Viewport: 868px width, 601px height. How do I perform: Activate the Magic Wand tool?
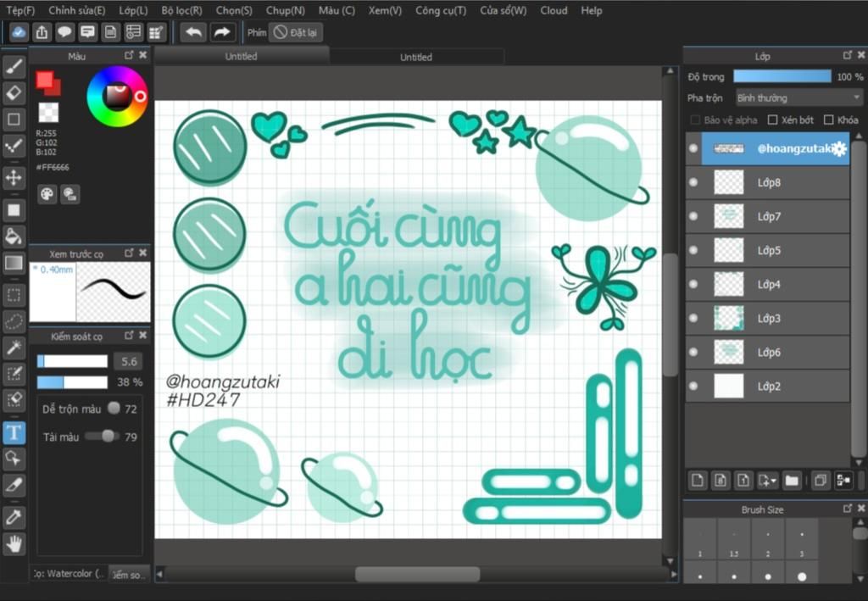tap(14, 347)
